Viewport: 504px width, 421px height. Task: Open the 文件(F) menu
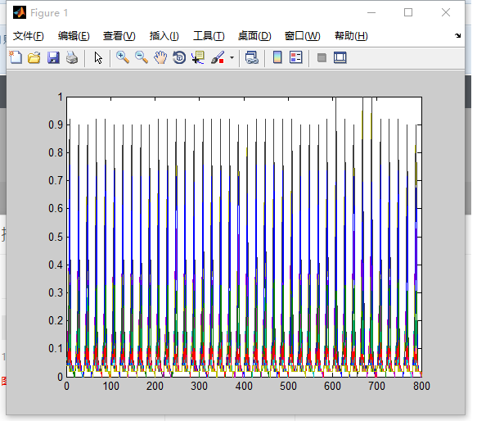[x=29, y=36]
